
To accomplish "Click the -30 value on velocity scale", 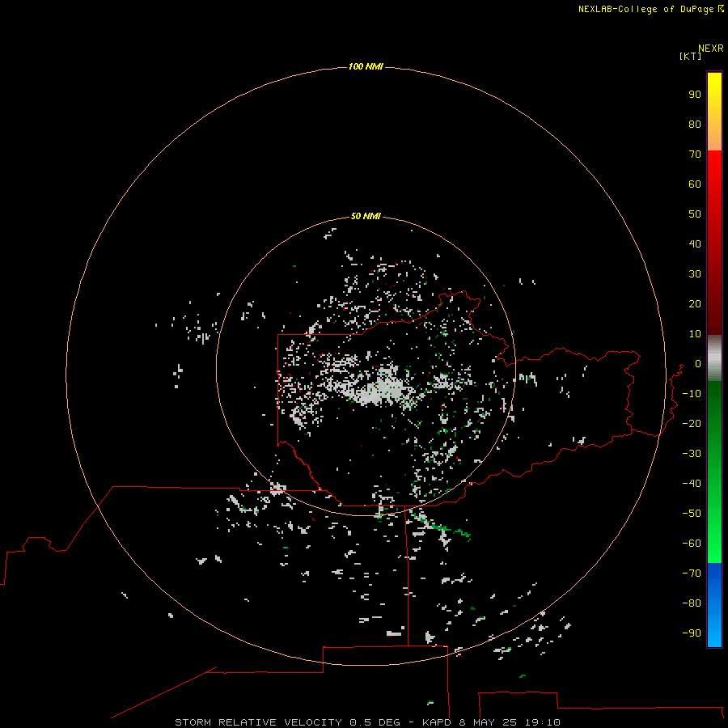I will click(692, 454).
